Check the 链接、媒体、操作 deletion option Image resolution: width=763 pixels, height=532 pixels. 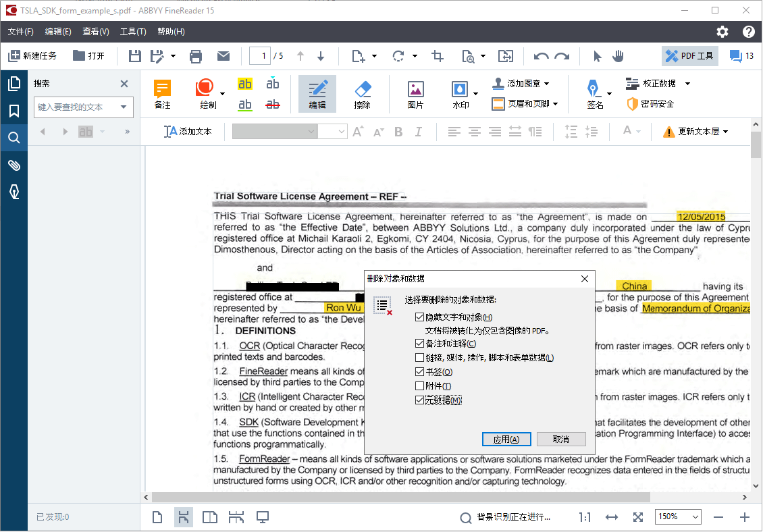click(x=419, y=358)
